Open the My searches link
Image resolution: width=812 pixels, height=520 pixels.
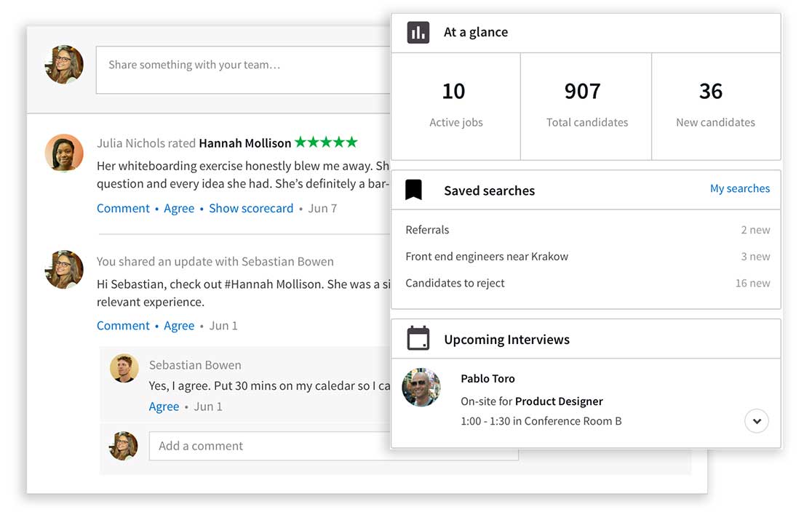pyautogui.click(x=739, y=188)
